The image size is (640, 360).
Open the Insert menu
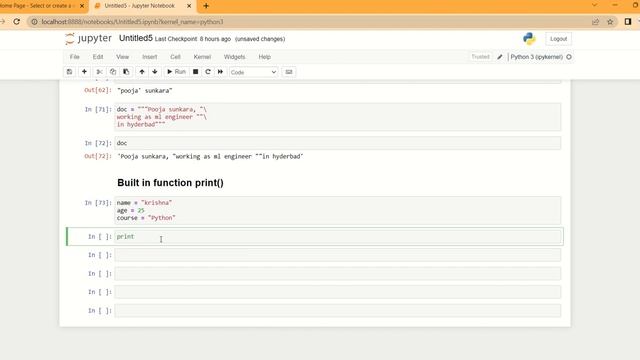tap(149, 57)
